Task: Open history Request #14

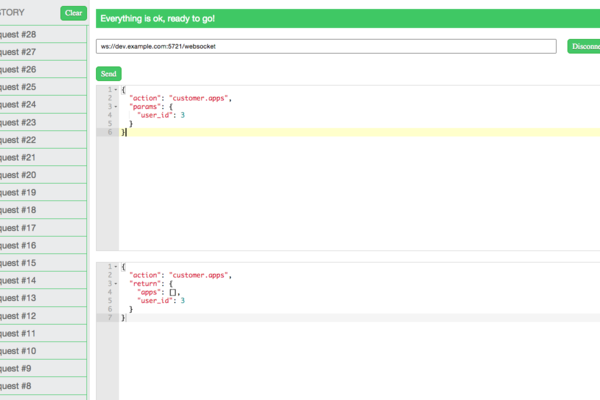Action: coord(43,281)
